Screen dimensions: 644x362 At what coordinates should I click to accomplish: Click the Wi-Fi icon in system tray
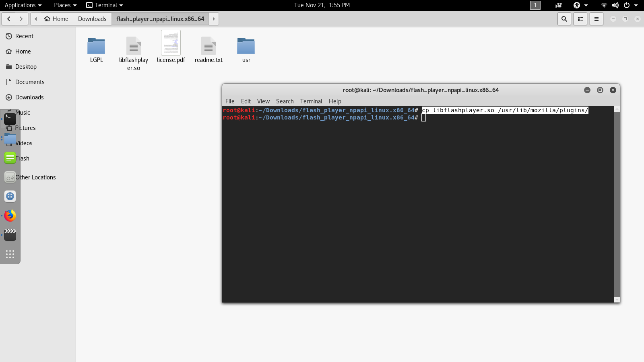[x=604, y=5]
